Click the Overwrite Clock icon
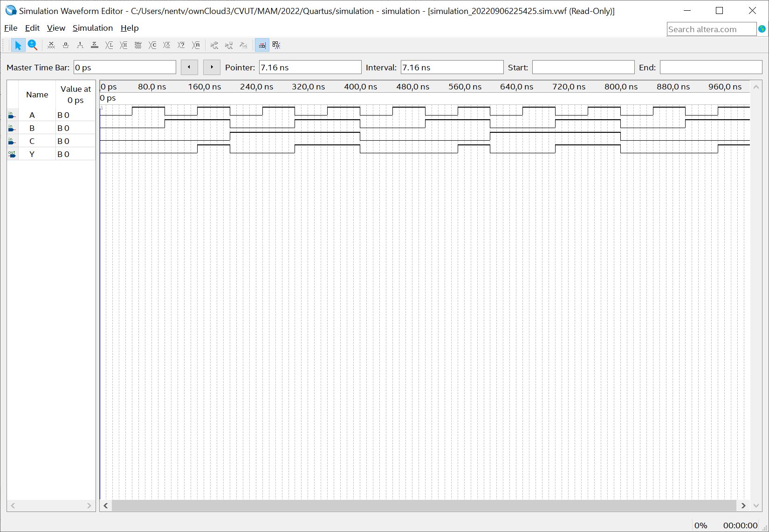This screenshot has width=769, height=532. [167, 45]
